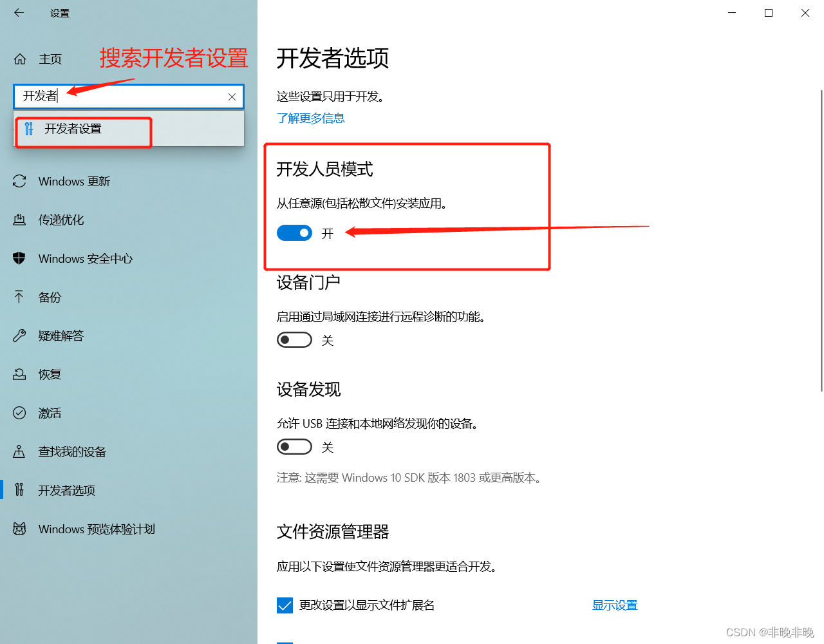The height and width of the screenshot is (644, 824).
Task: Click the home icon beside 主页
Action: tap(20, 59)
